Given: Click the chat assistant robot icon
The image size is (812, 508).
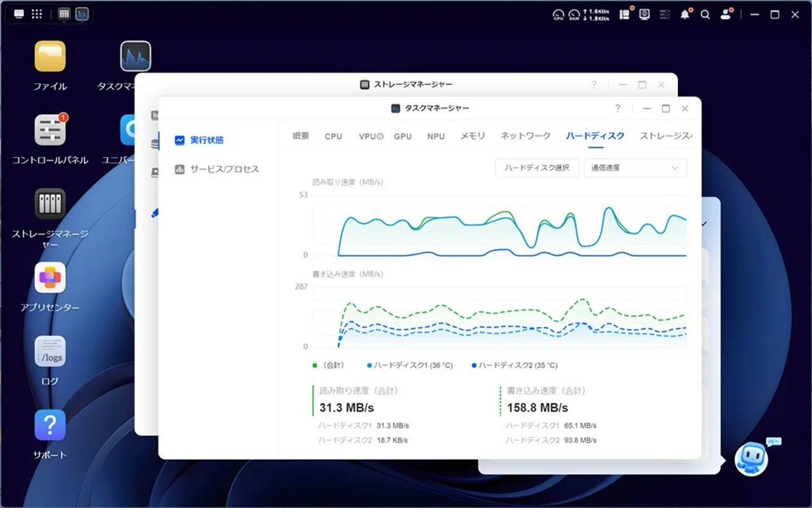Looking at the screenshot, I should [751, 458].
